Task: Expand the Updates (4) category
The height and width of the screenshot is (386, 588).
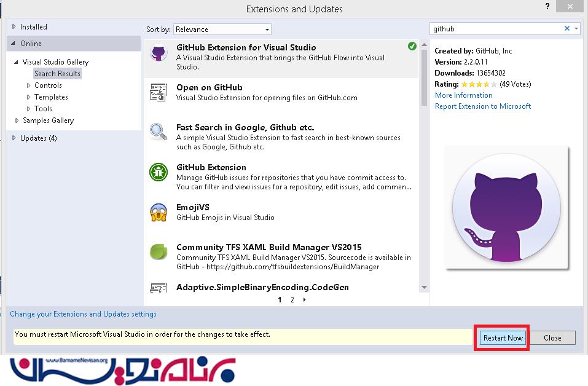Action: (x=15, y=138)
